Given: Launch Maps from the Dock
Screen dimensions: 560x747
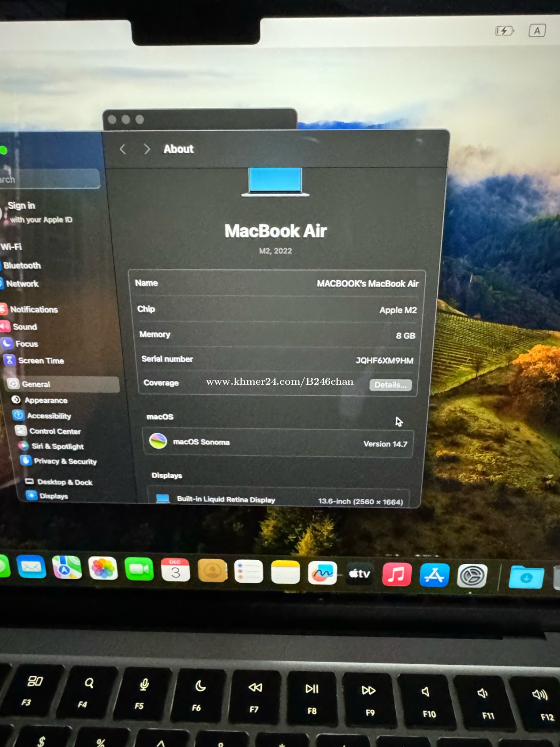Looking at the screenshot, I should tap(67, 568).
